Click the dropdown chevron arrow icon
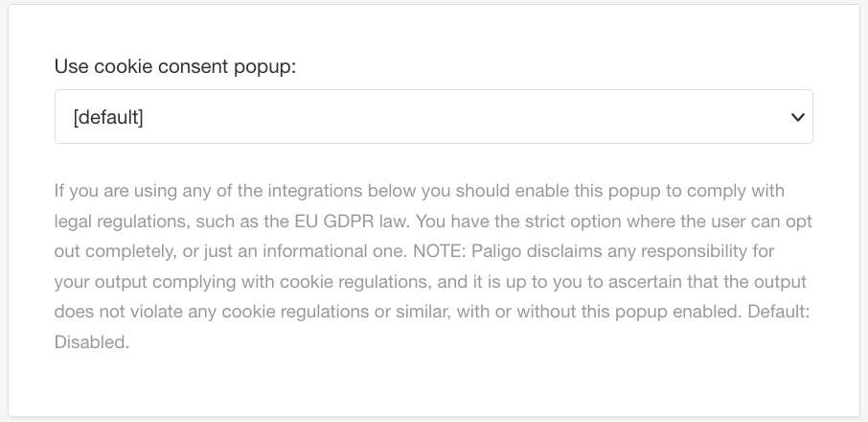 click(x=796, y=117)
